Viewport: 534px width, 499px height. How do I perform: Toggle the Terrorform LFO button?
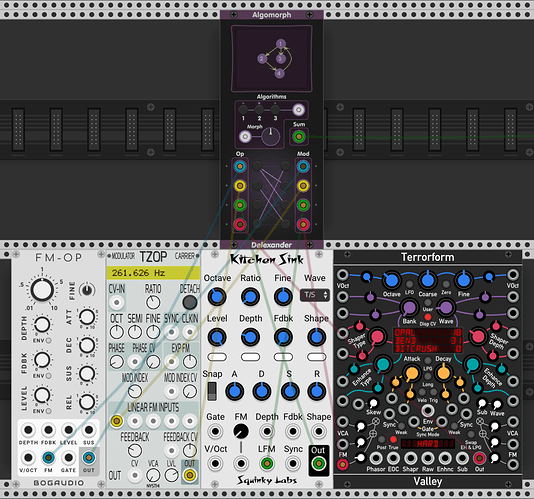click(x=409, y=284)
